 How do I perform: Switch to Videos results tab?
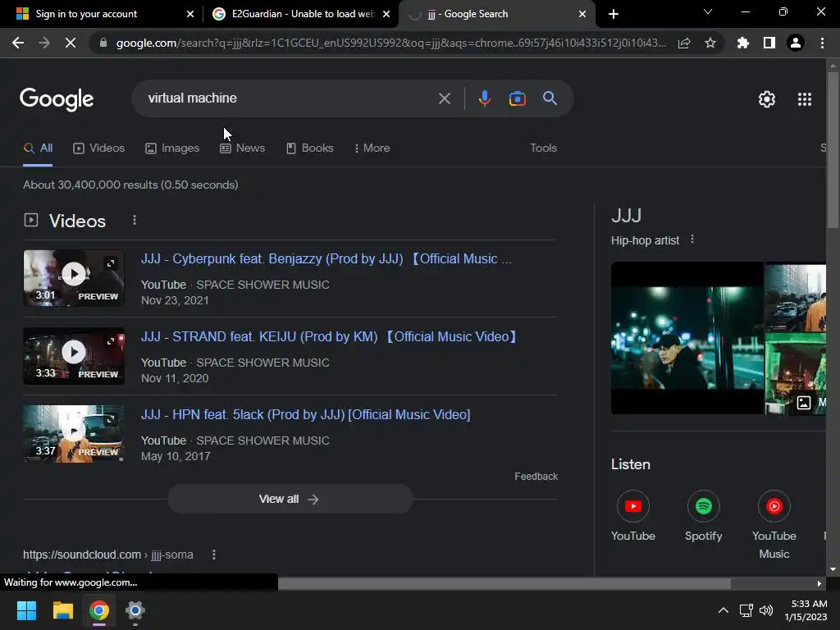click(98, 148)
